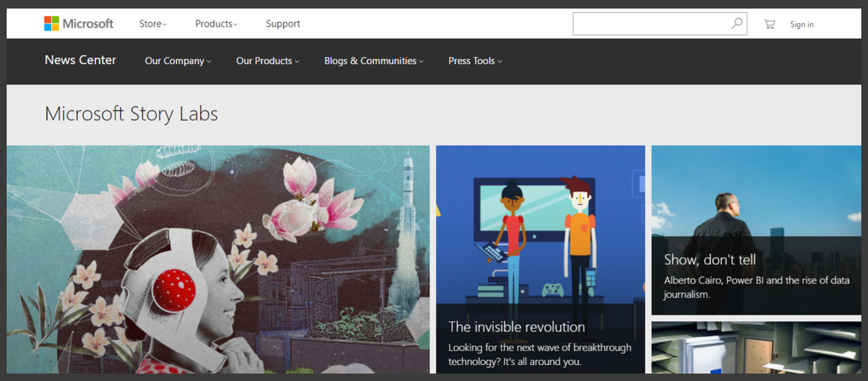This screenshot has width=868, height=381.
Task: Click the search magnifier icon
Action: (x=736, y=24)
